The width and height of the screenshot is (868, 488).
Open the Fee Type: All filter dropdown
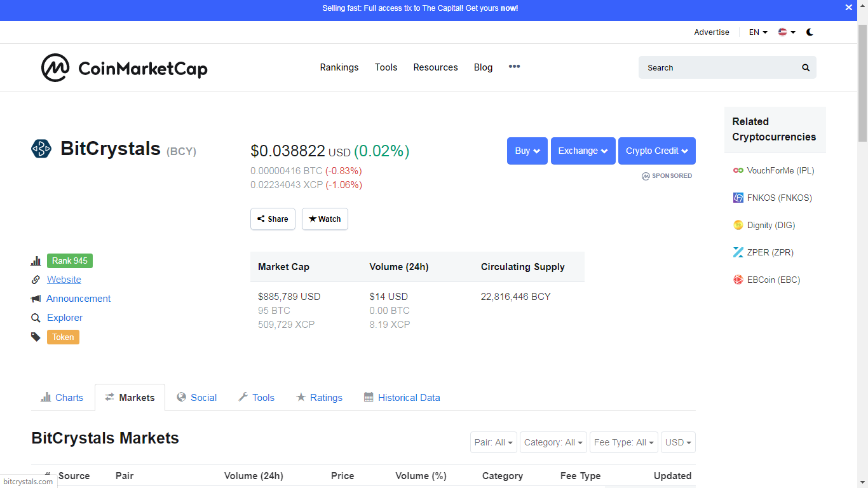(624, 442)
